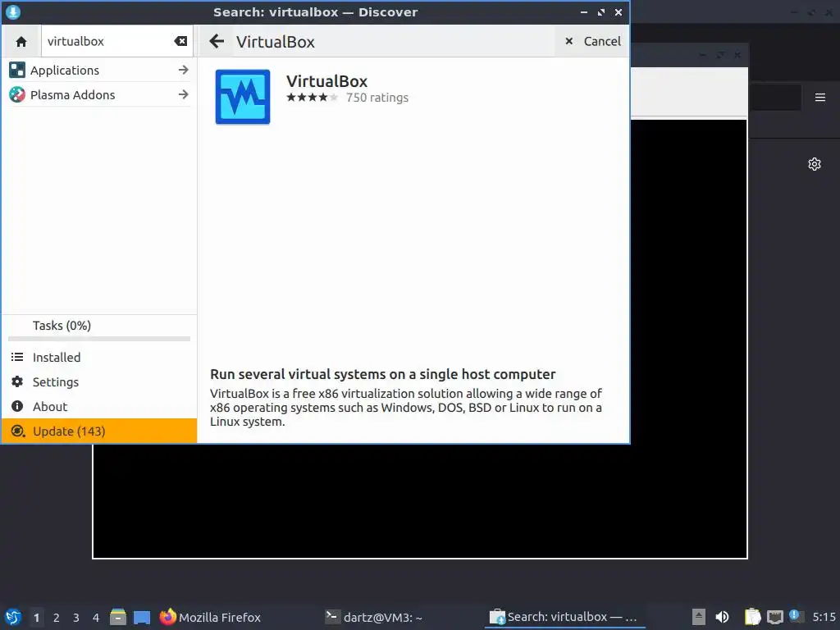Click the heading 'Run several virtual systems on a single host computer'
The image size is (840, 630).
pos(382,374)
